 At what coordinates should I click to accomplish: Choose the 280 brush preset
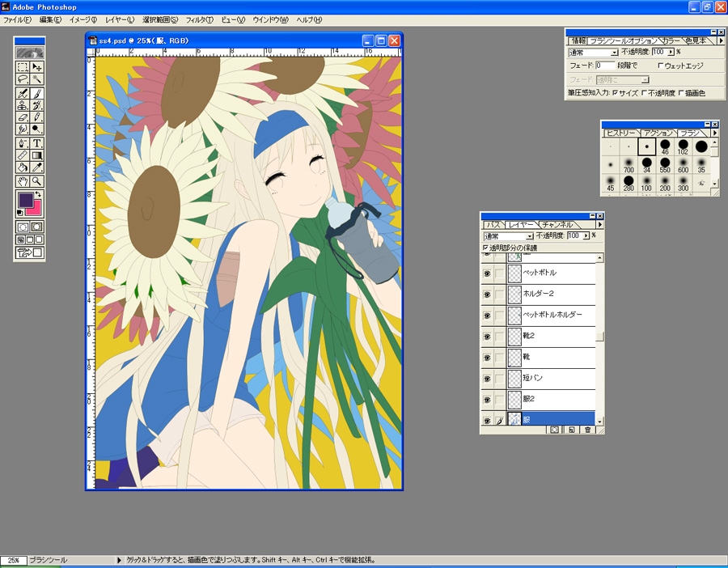coord(629,183)
